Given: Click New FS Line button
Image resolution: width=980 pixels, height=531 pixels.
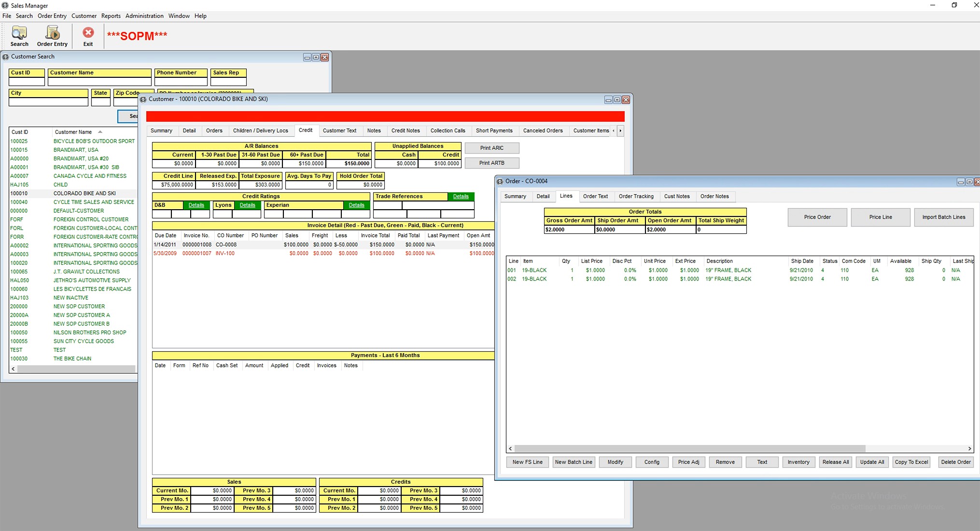Looking at the screenshot, I should pos(528,462).
